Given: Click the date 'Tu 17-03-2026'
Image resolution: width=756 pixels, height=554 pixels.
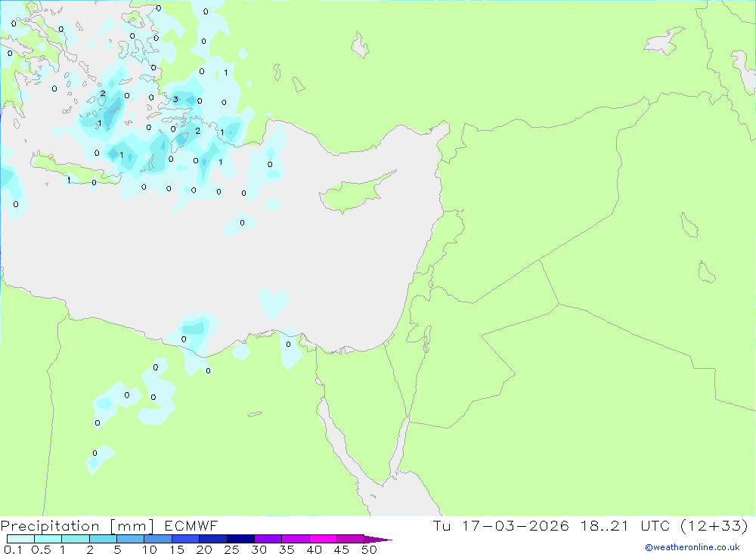Looking at the screenshot, I should point(501,525).
